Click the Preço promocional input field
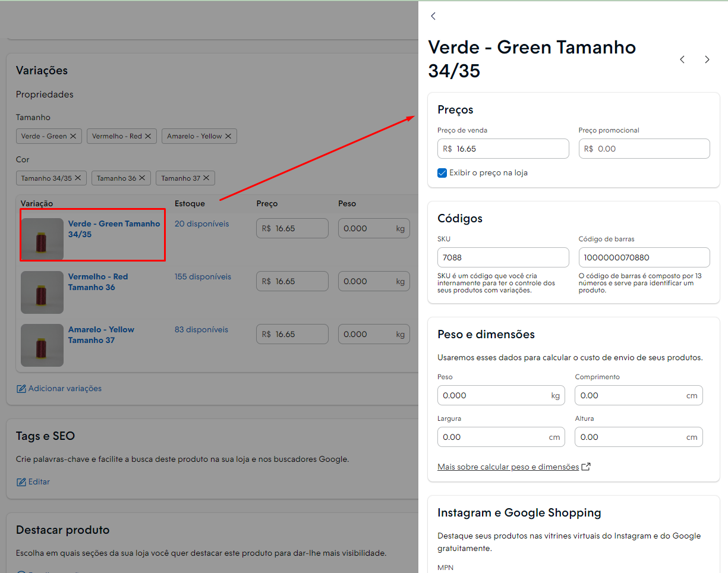This screenshot has width=728, height=573. point(644,149)
